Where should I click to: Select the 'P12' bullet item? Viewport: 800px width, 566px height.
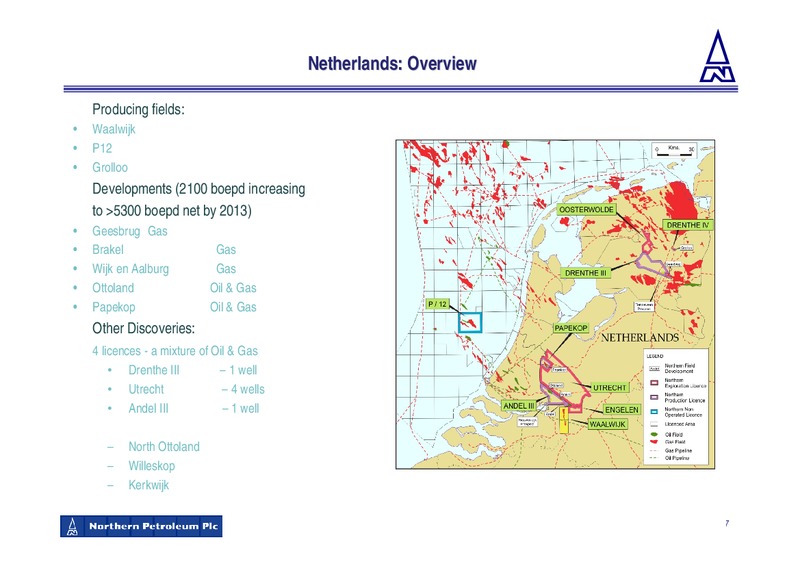(x=102, y=149)
